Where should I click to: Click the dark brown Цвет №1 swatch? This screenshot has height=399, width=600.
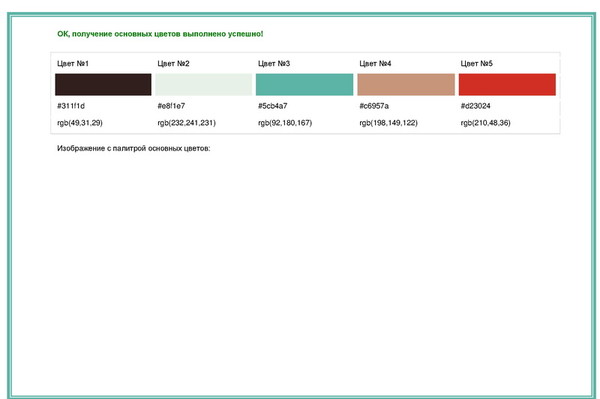click(x=103, y=85)
